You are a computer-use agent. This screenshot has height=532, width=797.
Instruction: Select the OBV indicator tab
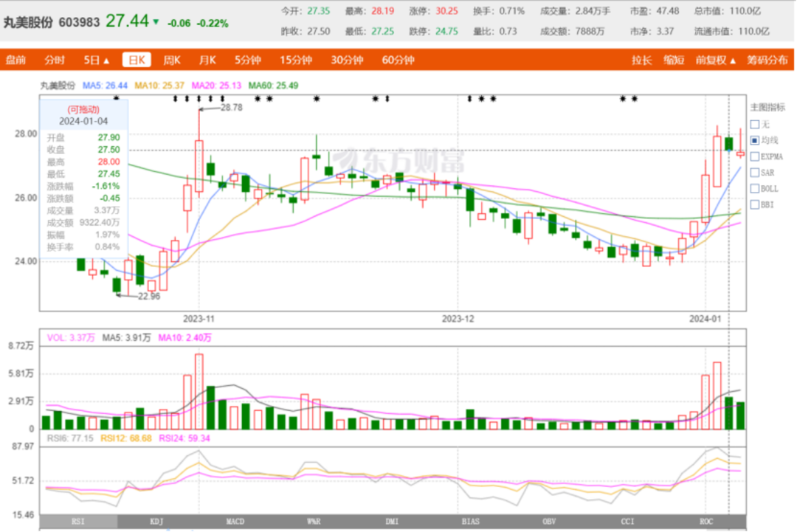tap(549, 522)
